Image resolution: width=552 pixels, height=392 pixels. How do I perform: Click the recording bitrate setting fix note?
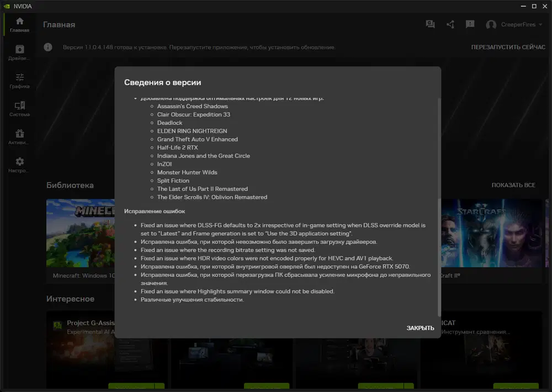coord(228,250)
